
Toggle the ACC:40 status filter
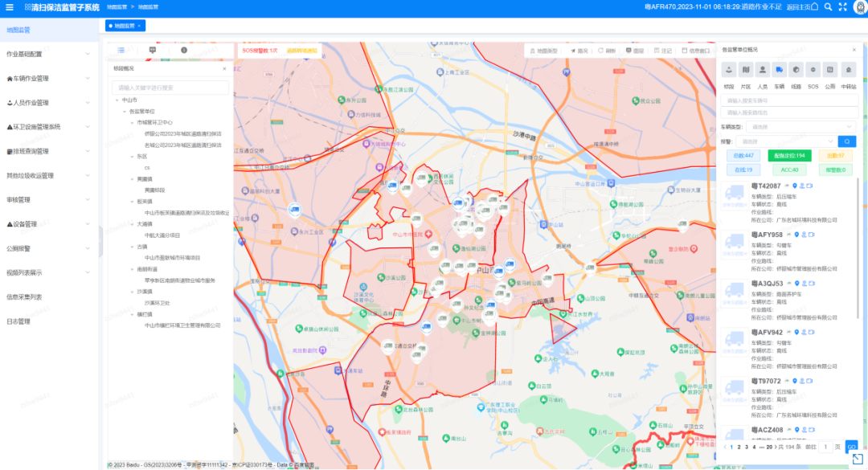point(788,170)
